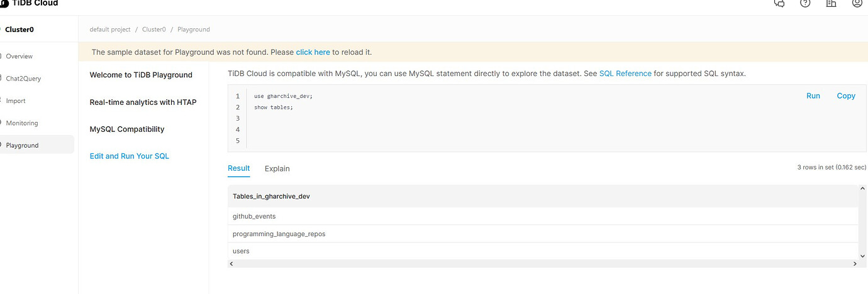Click the TiDB Cloud logo

tap(29, 3)
